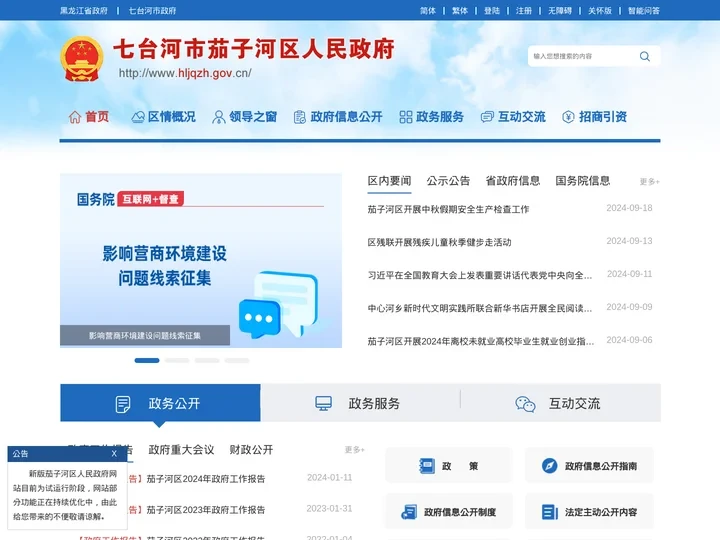Click the document icon in the 政务公开 tab
The height and width of the screenshot is (540, 720).
pos(123,404)
